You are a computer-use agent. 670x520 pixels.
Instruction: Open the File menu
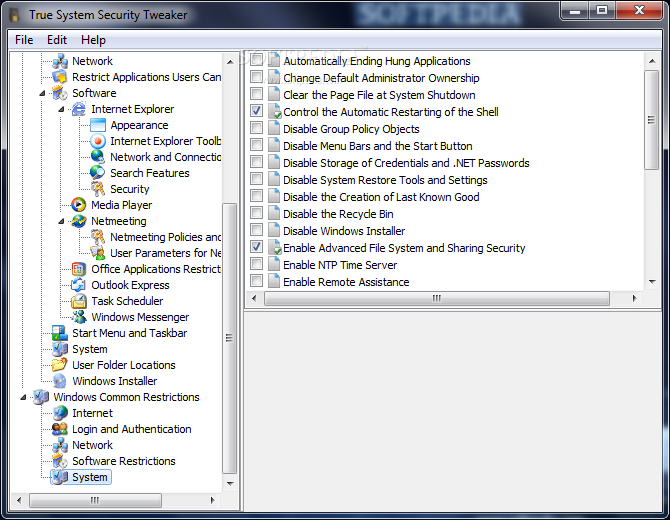24,40
